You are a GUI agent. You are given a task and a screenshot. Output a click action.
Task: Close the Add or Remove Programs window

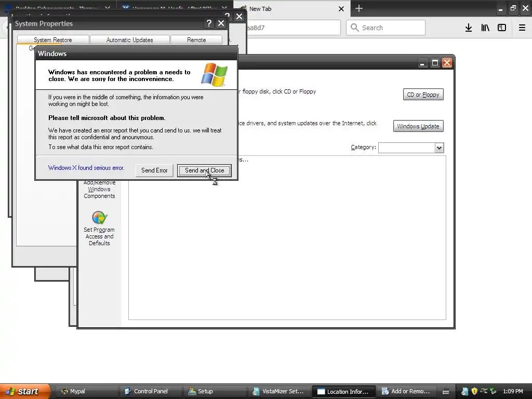click(x=447, y=63)
